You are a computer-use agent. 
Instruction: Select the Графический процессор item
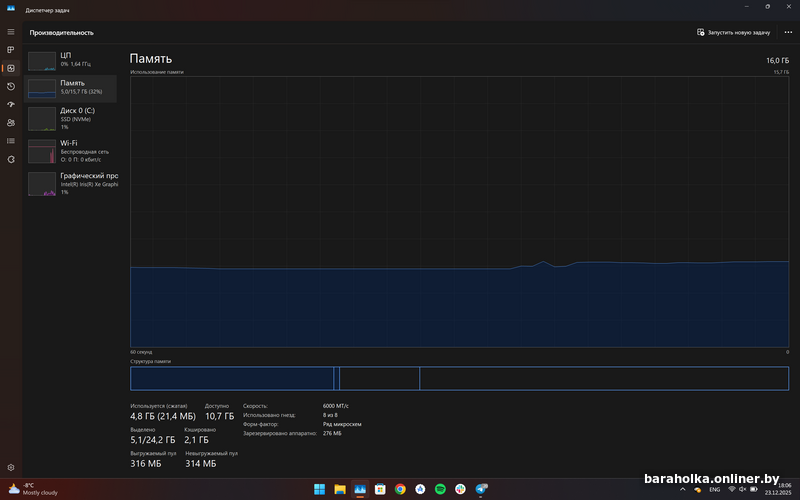[x=70, y=182]
